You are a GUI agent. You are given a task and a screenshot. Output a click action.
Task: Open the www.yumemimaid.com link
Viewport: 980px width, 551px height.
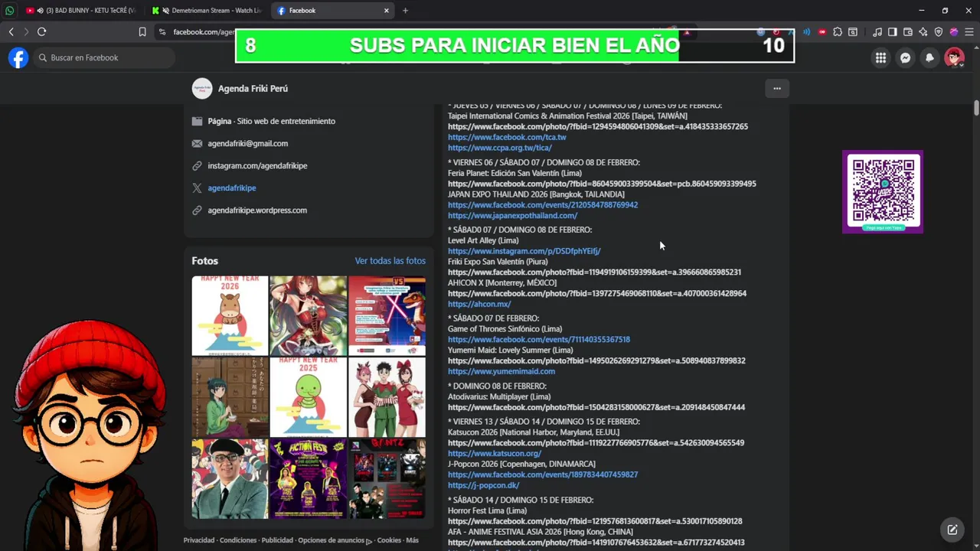(x=501, y=371)
